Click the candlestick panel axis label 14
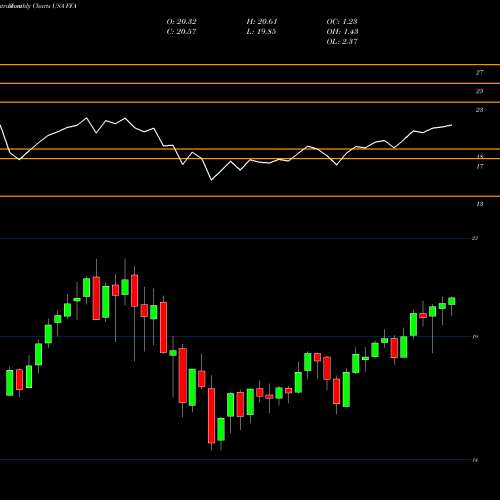The height and width of the screenshot is (500, 500). click(x=475, y=460)
